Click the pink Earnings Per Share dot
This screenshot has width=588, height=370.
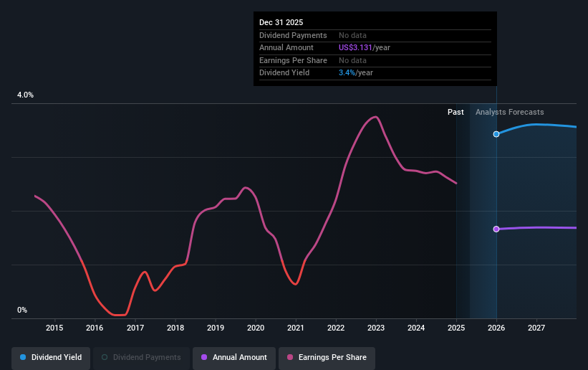tap(290, 357)
